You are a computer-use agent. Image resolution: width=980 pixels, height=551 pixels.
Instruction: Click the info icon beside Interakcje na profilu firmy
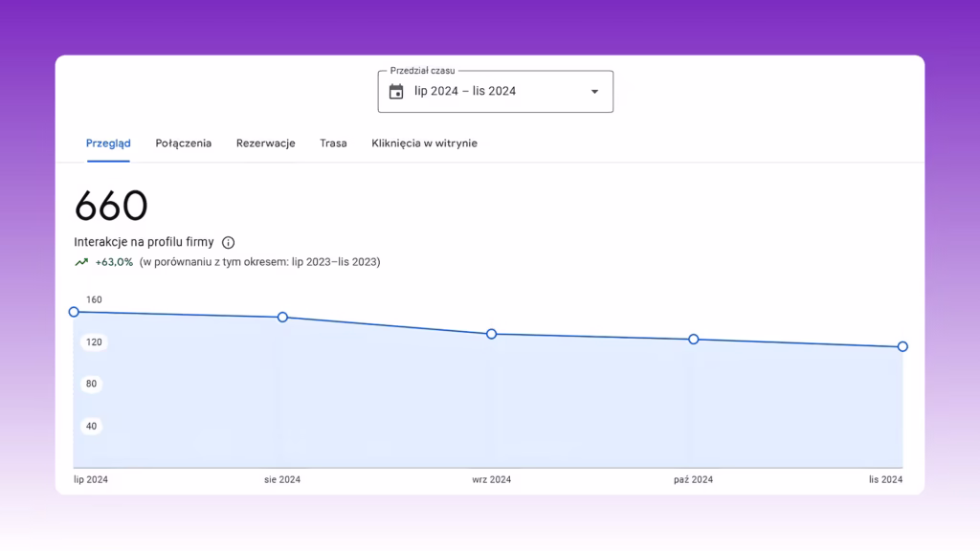coord(228,242)
